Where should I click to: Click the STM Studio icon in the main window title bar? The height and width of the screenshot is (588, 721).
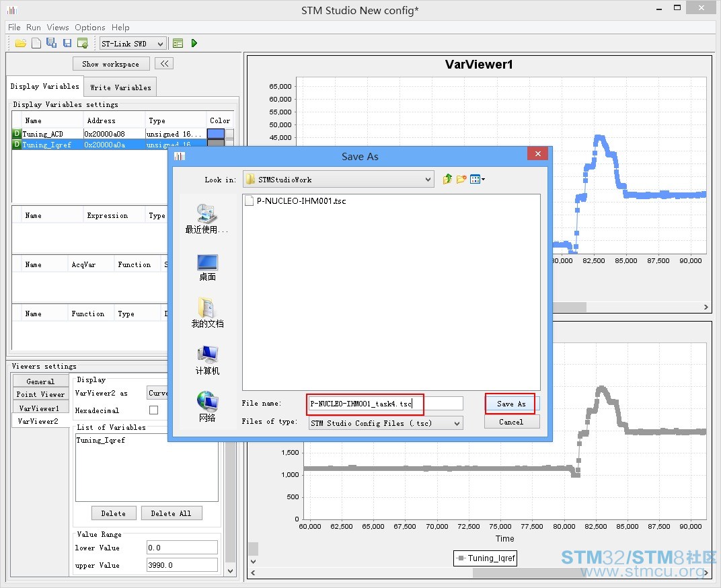click(x=12, y=9)
